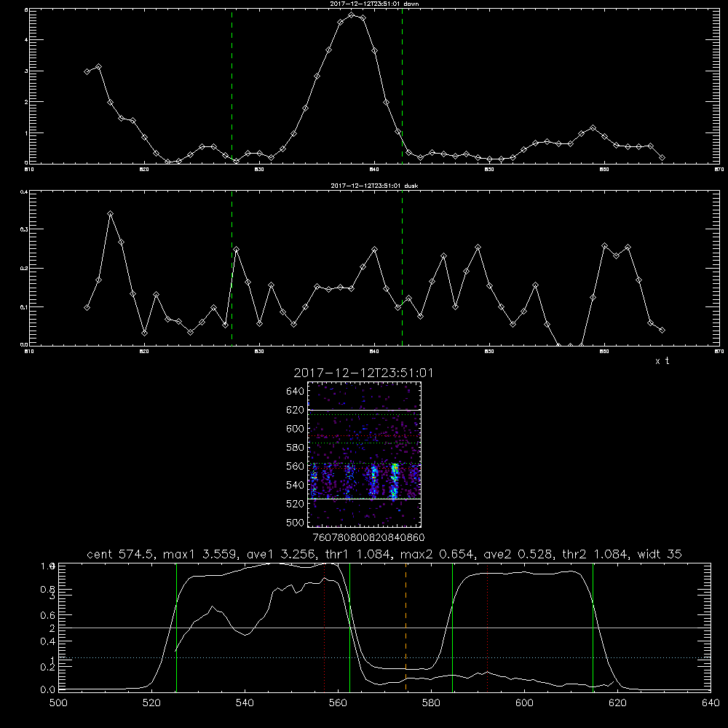Click the x-axis label '600' of the bottom plot

(525, 703)
